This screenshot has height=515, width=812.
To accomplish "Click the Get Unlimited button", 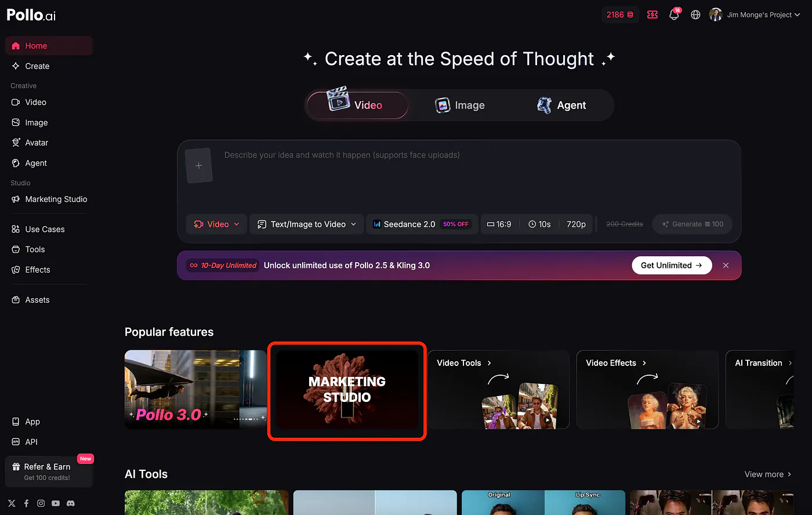I will (x=672, y=265).
